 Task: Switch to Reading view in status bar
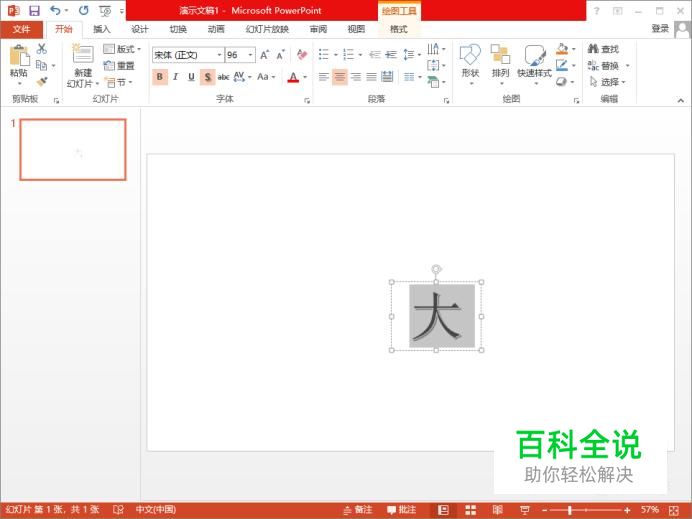[x=497, y=510]
